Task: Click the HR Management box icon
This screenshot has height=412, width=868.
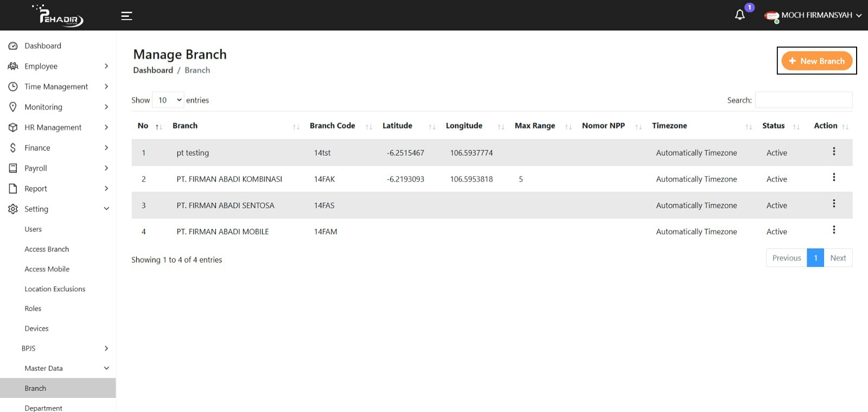Action: pyautogui.click(x=13, y=127)
